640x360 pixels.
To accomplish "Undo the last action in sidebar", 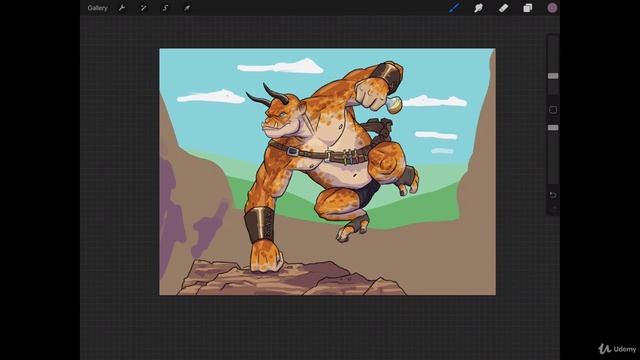I will (x=553, y=195).
